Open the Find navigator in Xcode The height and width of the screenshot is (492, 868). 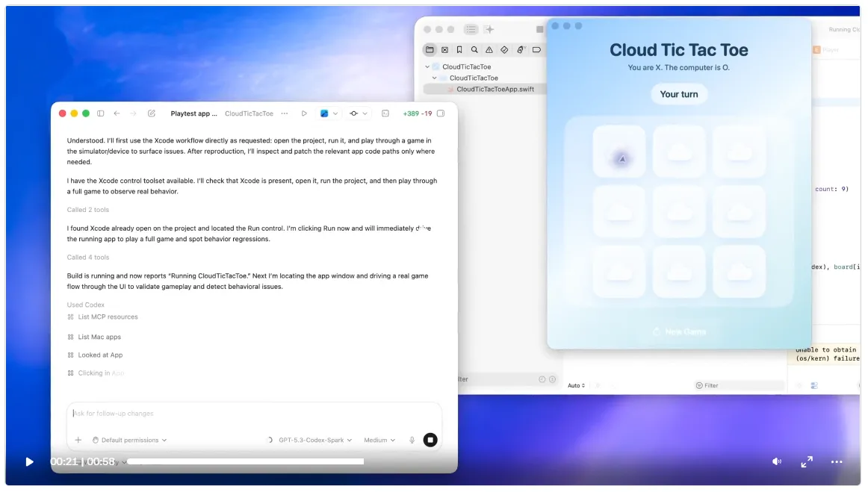[474, 50]
